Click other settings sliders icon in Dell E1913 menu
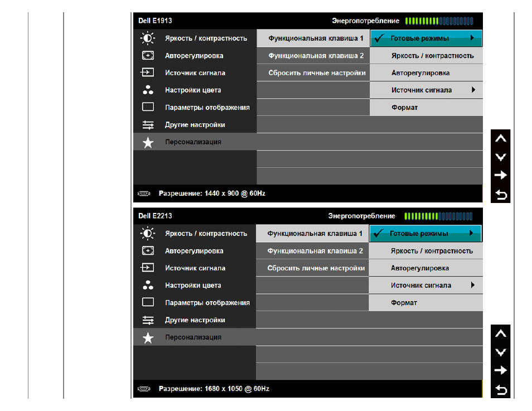The height and width of the screenshot is (411, 532). 148,125
